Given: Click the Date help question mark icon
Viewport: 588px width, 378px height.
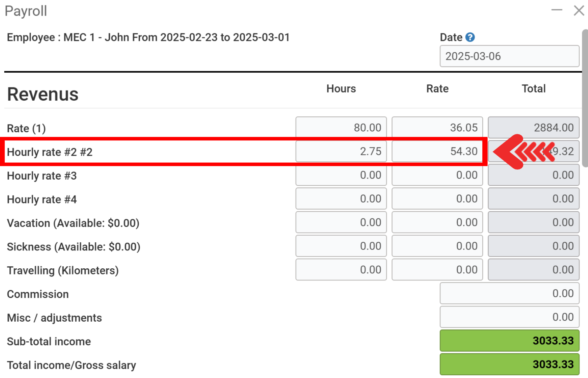Looking at the screenshot, I should click(470, 37).
